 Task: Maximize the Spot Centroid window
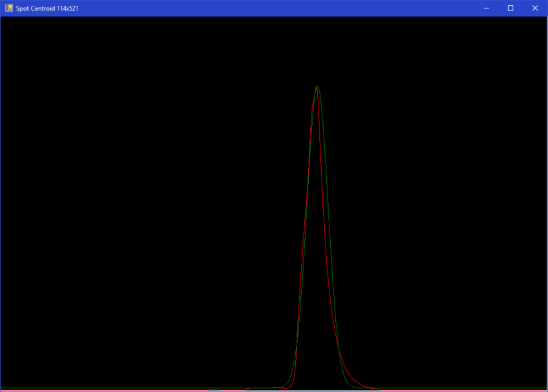coord(511,8)
